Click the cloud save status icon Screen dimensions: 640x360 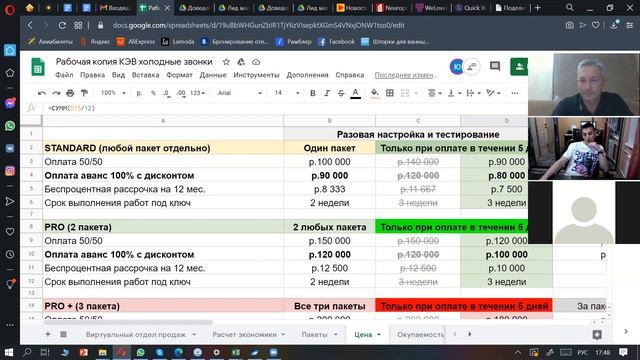(256, 62)
